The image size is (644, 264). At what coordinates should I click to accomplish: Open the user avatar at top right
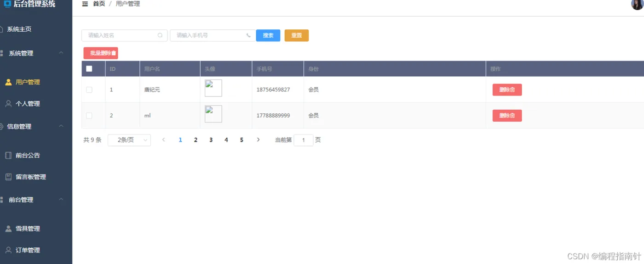pyautogui.click(x=638, y=4)
